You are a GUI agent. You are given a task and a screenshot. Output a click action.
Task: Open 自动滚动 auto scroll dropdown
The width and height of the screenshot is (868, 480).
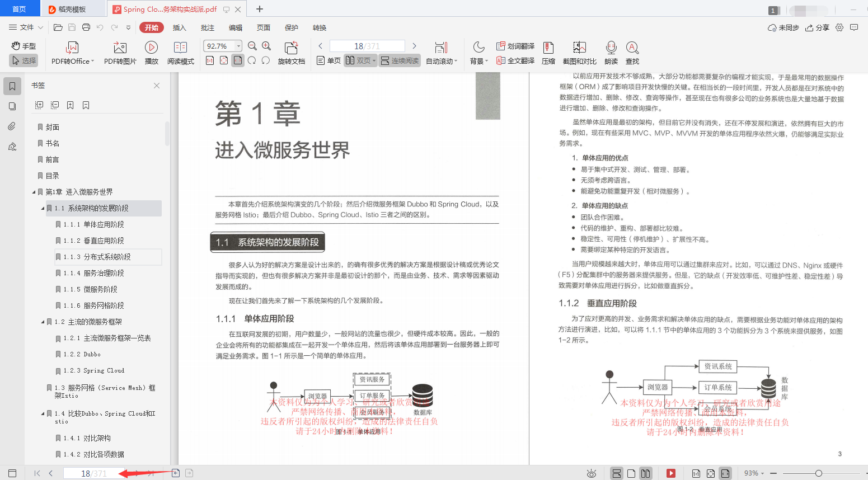point(442,53)
